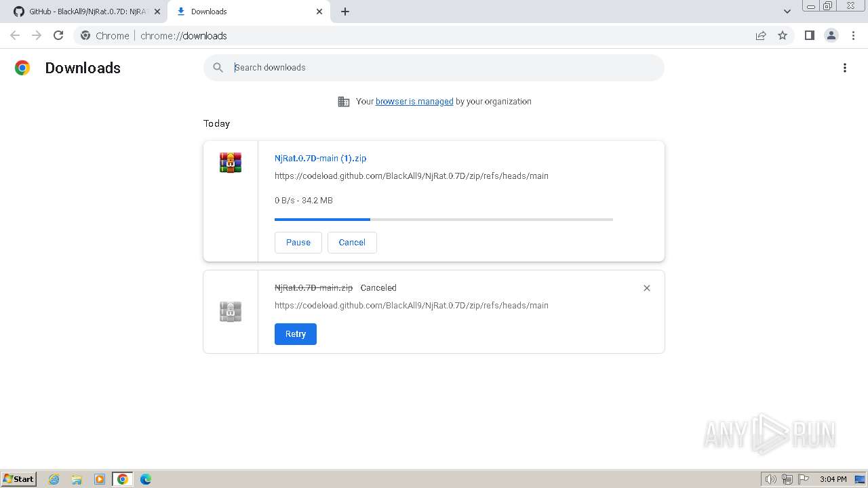Click the managed organization building icon
This screenshot has width=868, height=488.
[344, 102]
